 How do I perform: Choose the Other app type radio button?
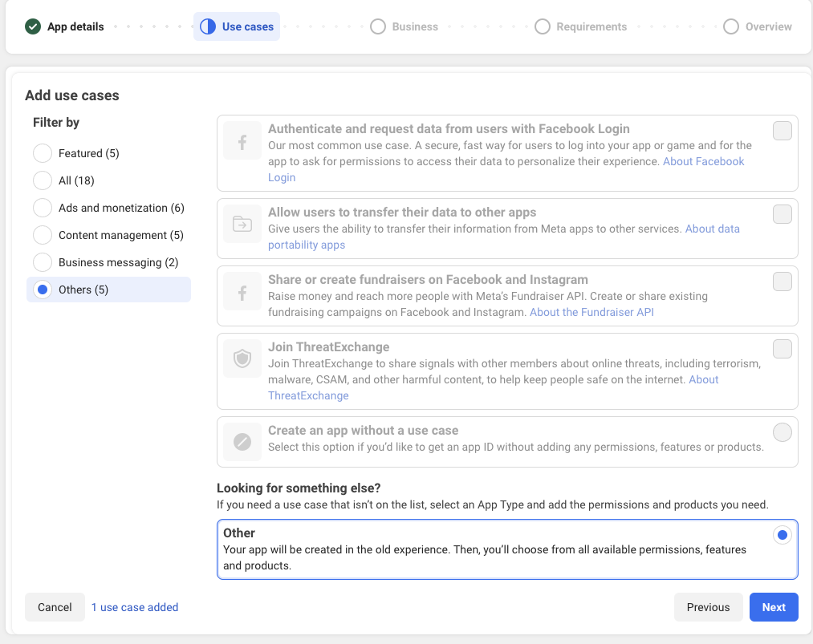click(x=782, y=535)
